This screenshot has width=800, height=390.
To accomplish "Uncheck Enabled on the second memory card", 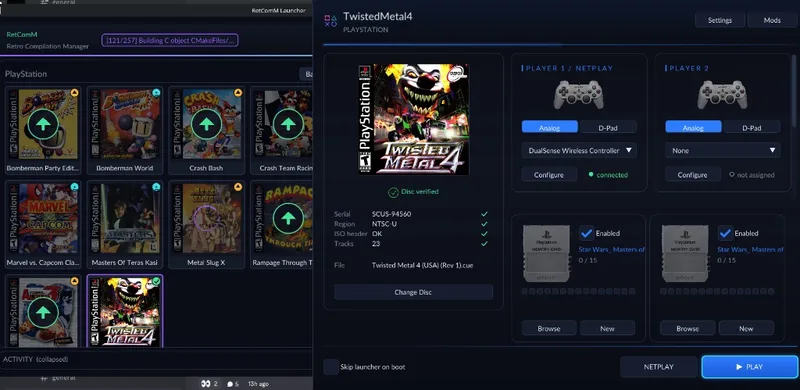I will [725, 233].
